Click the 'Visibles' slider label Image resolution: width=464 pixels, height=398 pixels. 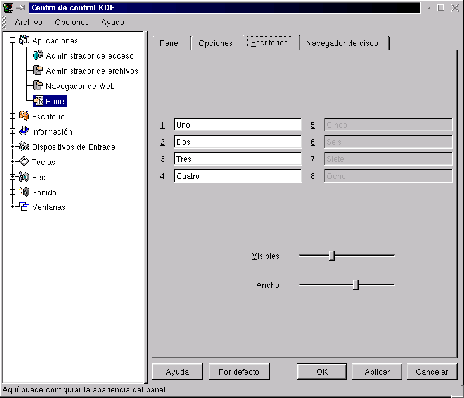(x=266, y=256)
